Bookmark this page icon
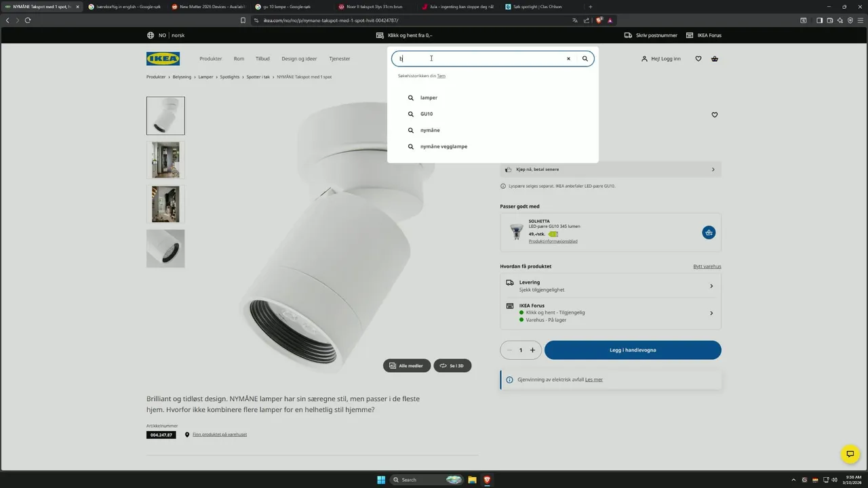 pyautogui.click(x=243, y=20)
